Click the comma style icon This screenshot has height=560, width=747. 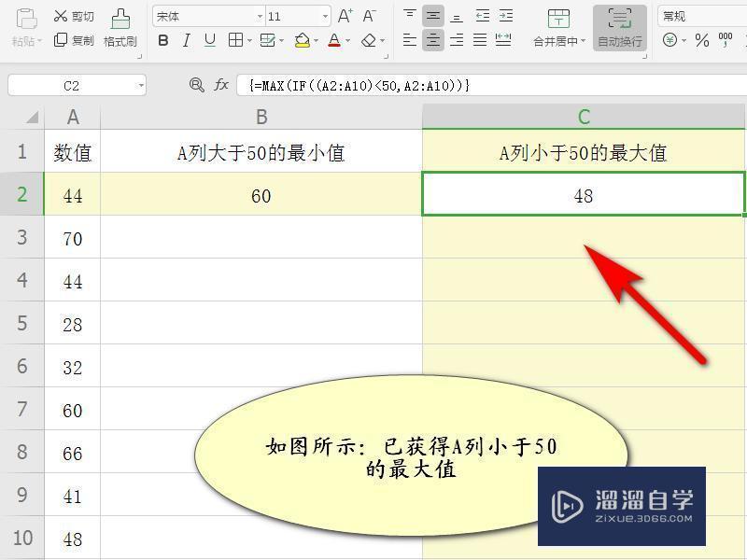click(726, 39)
